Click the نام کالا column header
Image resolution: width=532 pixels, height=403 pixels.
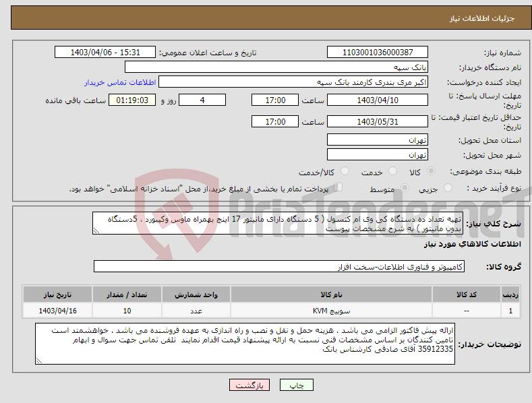331,294
